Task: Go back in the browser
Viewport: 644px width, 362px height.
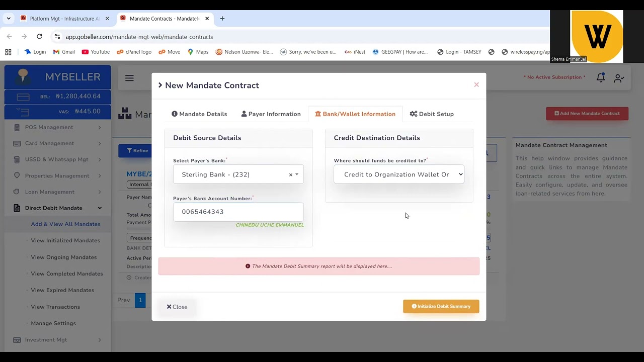Action: [x=9, y=37]
